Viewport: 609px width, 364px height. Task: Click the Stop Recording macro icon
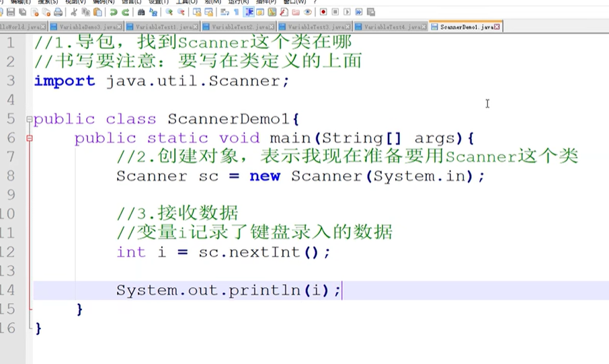tap(335, 12)
